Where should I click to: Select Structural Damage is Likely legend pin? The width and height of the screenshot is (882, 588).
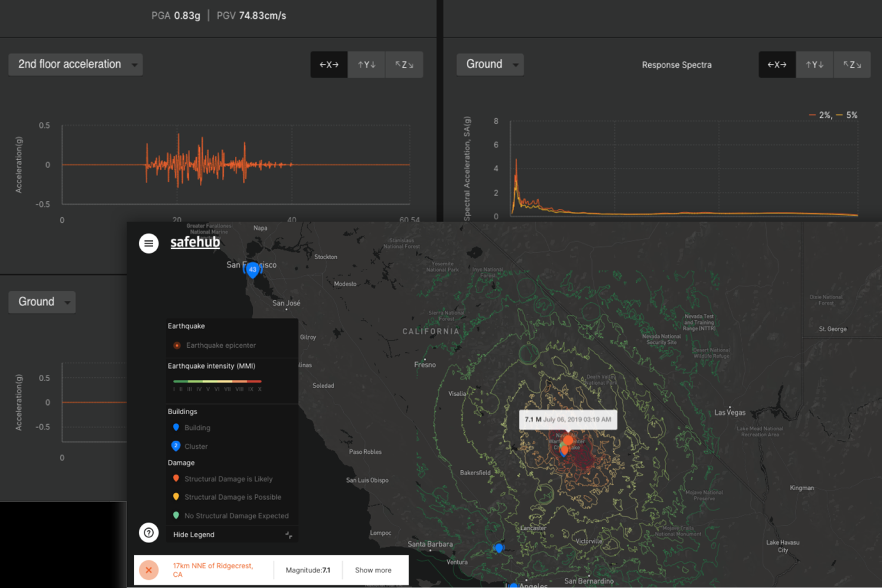[176, 478]
